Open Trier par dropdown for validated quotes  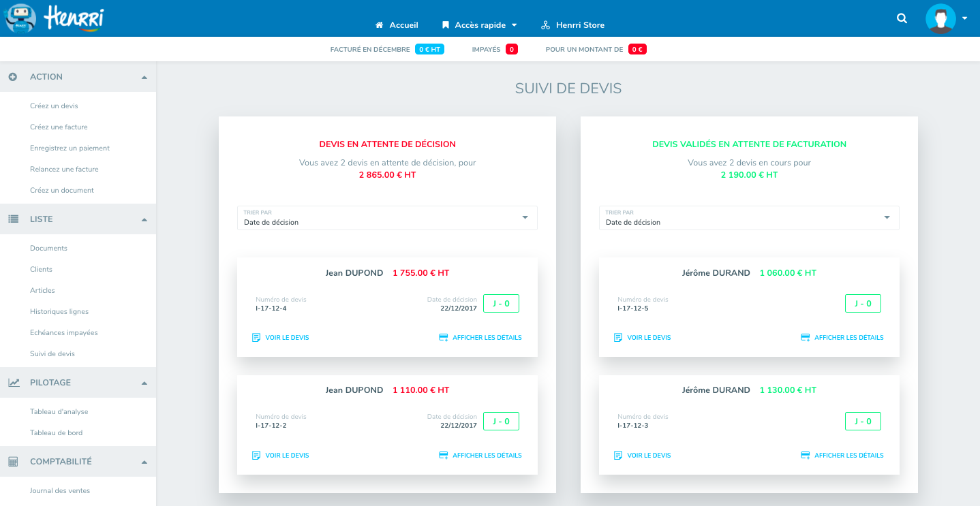point(749,218)
